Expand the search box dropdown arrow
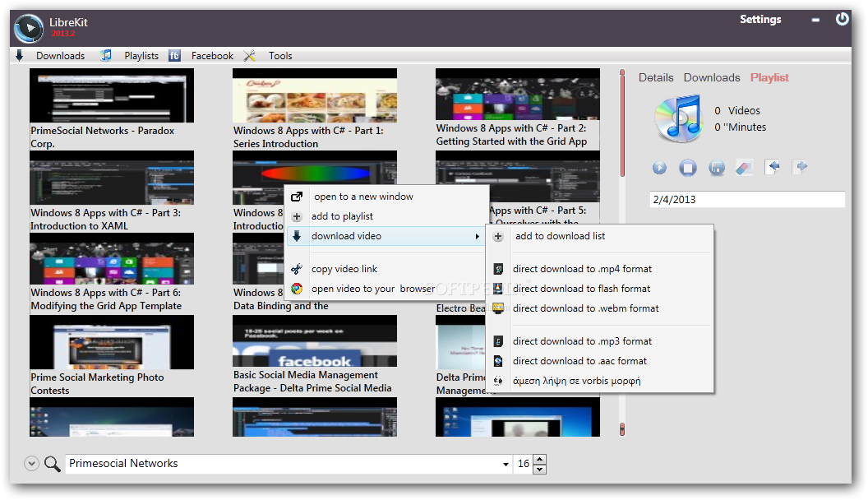The image size is (868, 500). coord(506,464)
